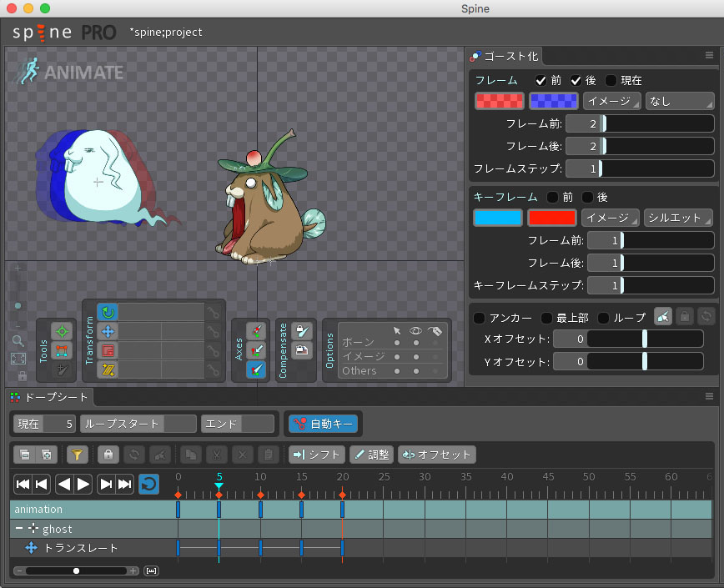Viewport: 724px width, 588px height.
Task: Select the Create tool in Tools
Action: 62,369
